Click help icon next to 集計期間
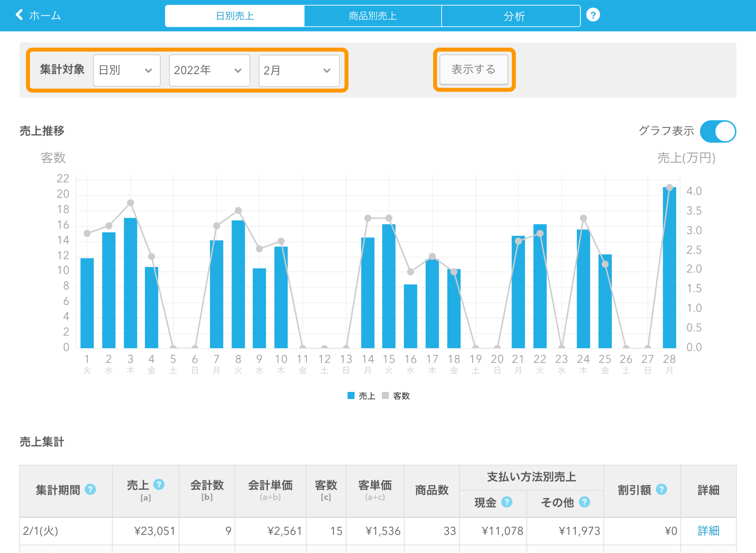The image size is (756, 553). (x=90, y=490)
